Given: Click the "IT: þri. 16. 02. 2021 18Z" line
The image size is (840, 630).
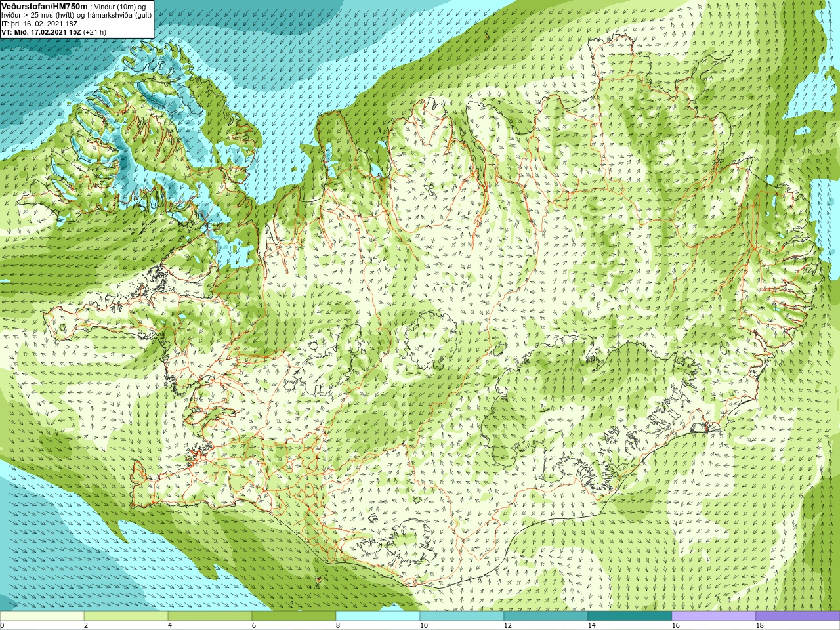Looking at the screenshot, I should pyautogui.click(x=40, y=23).
